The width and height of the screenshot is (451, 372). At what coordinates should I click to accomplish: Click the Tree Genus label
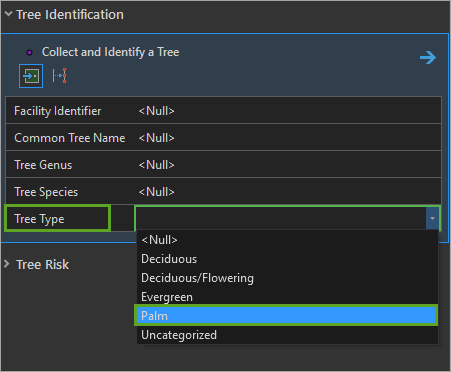(43, 165)
